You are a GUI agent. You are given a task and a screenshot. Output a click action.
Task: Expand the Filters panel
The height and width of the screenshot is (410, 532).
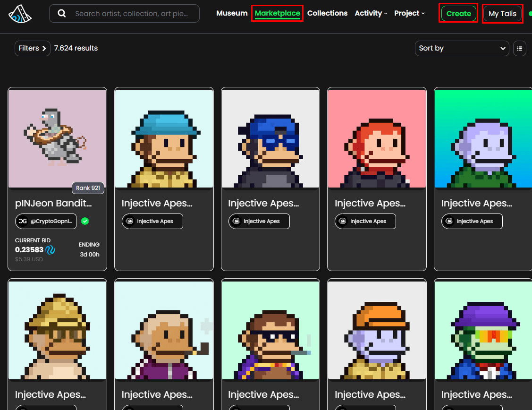coord(32,48)
